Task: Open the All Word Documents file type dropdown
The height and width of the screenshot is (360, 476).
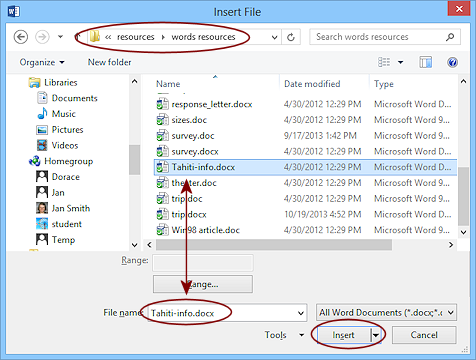Action: tap(386, 313)
